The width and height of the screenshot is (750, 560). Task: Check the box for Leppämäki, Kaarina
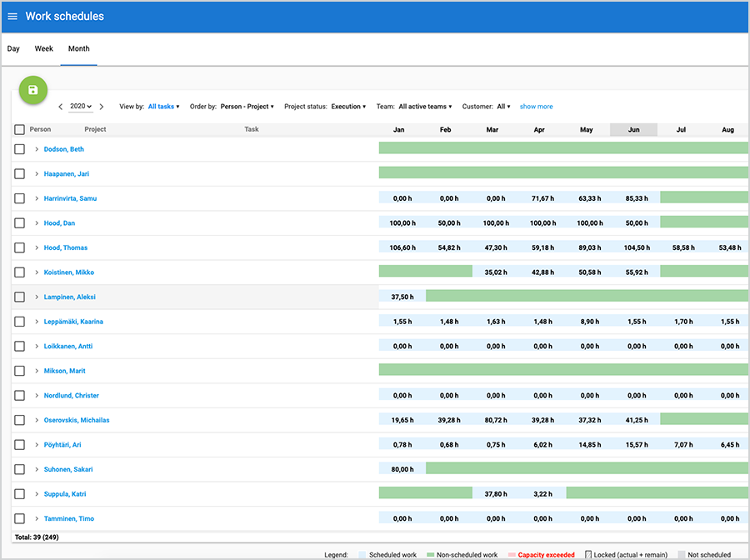tap(20, 322)
